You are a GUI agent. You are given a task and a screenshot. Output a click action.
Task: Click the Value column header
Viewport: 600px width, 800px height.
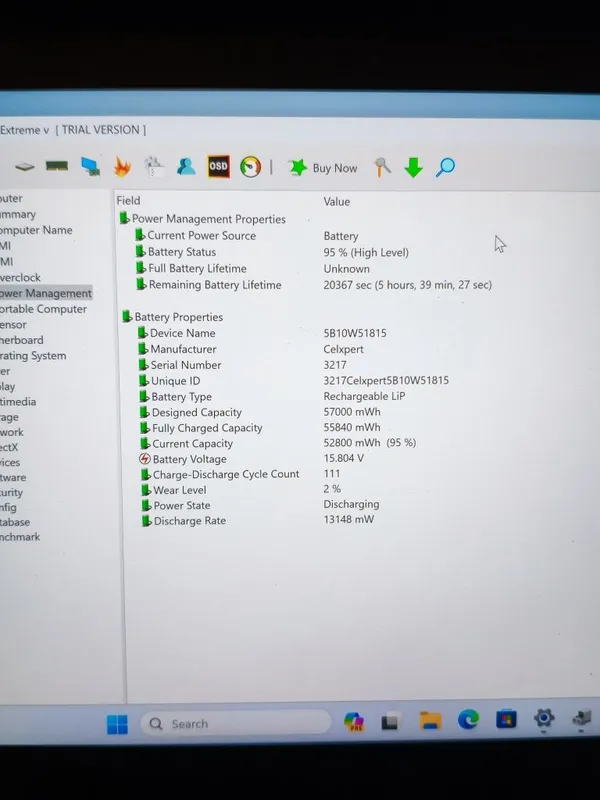point(337,202)
